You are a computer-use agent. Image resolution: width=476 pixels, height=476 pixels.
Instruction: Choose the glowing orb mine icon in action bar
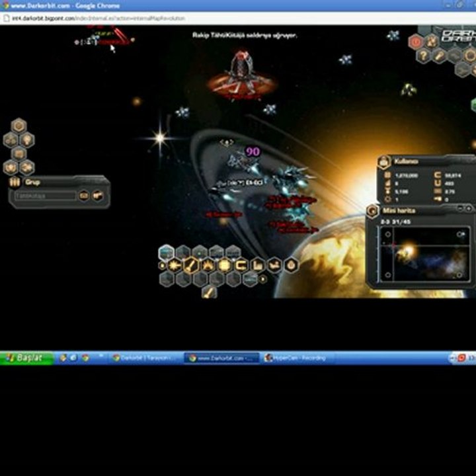pyautogui.click(x=224, y=266)
